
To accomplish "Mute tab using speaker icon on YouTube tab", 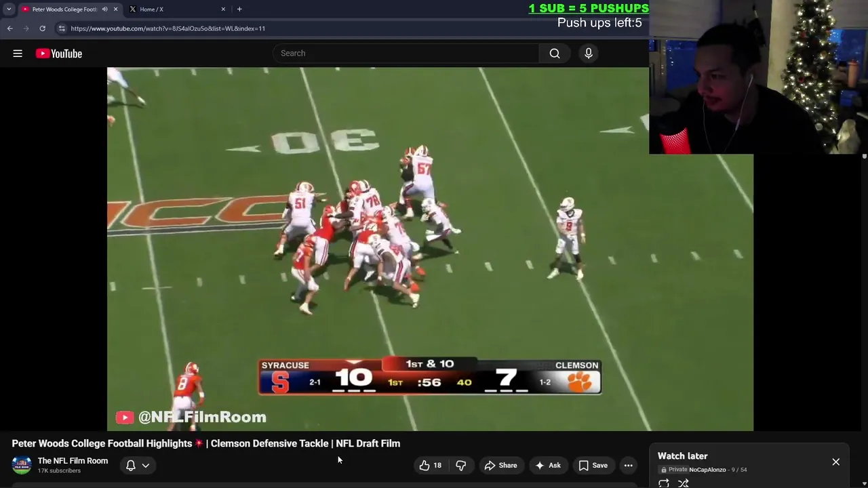I will (x=104, y=9).
